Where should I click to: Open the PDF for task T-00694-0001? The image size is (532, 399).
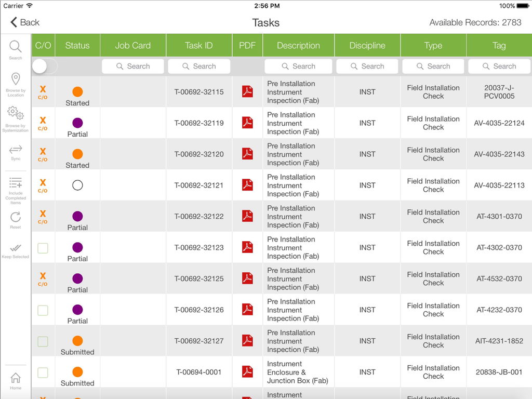tap(247, 372)
